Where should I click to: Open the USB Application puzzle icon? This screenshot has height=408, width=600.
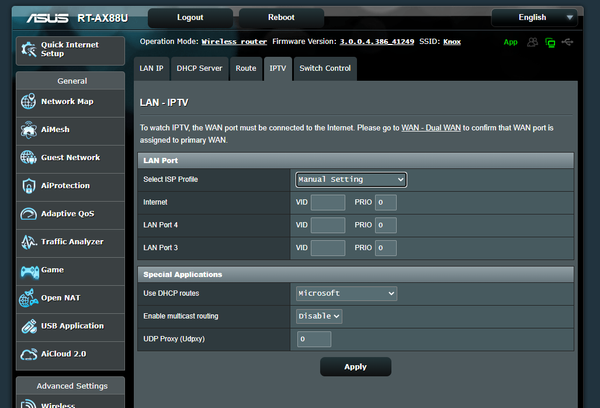[x=28, y=326]
